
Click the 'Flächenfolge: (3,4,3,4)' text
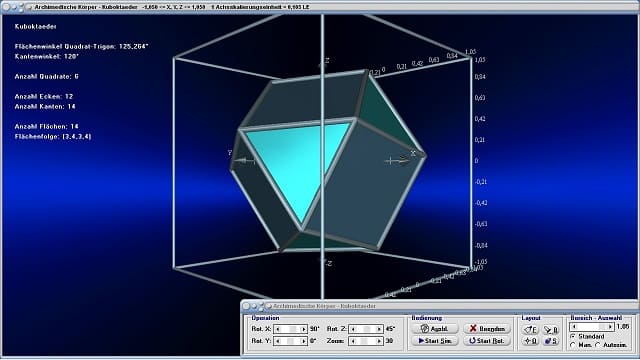click(x=53, y=137)
